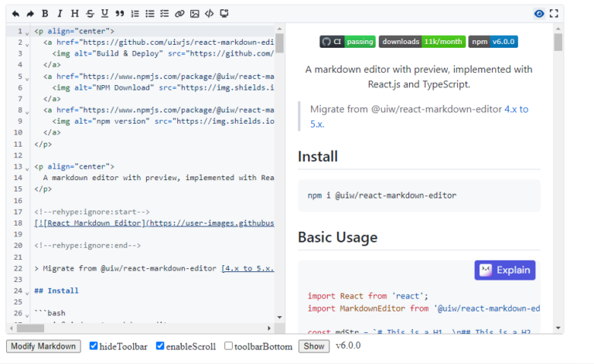The height and width of the screenshot is (364, 594).
Task: Click the NPM Download img tag line
Action: [x=163, y=88]
